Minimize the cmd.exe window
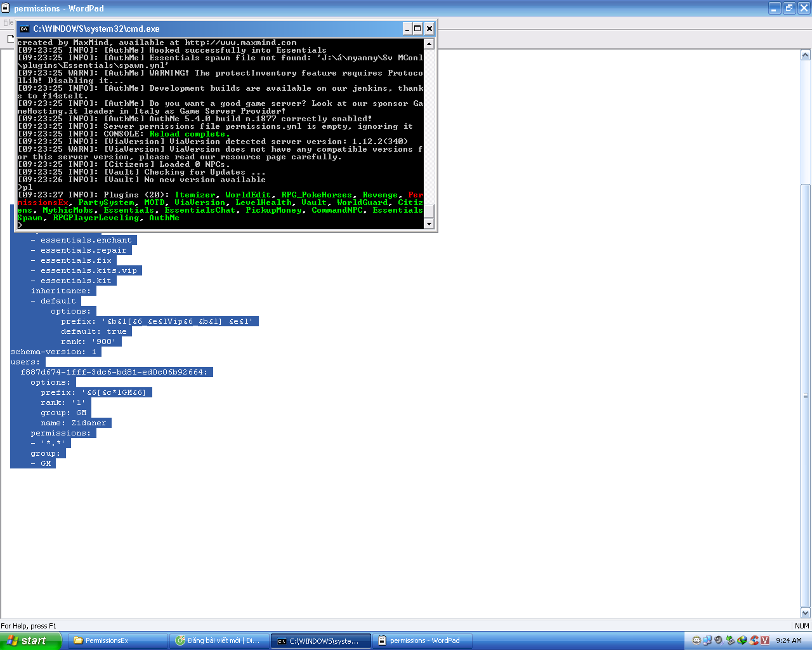This screenshot has height=650, width=812. click(407, 29)
